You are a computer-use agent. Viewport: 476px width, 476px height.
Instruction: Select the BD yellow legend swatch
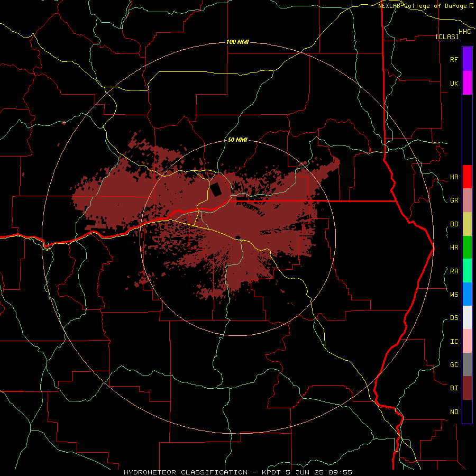tap(467, 224)
